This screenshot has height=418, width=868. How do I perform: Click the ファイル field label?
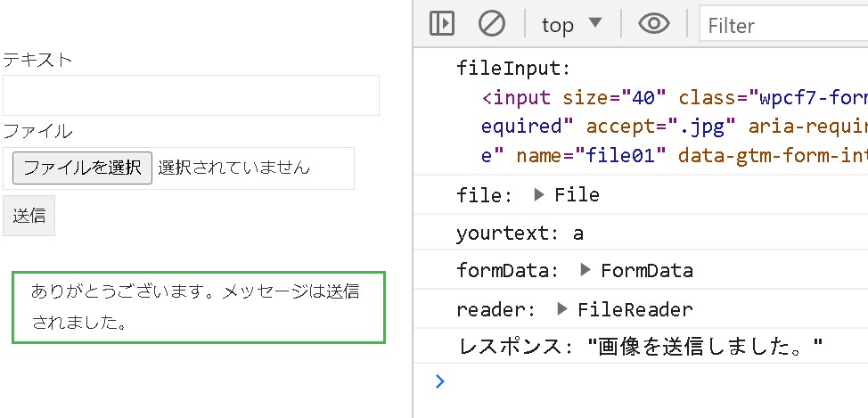coord(37,132)
